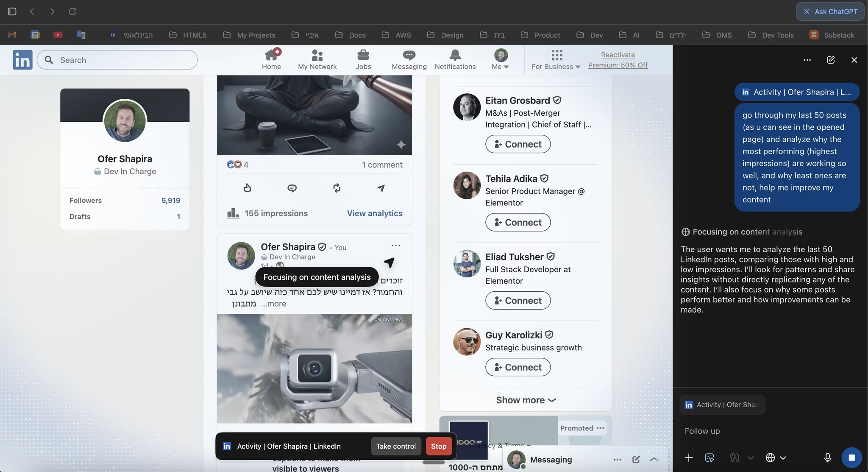Like the post with 155 impressions
Screen dimensions: 868x472
click(248, 188)
